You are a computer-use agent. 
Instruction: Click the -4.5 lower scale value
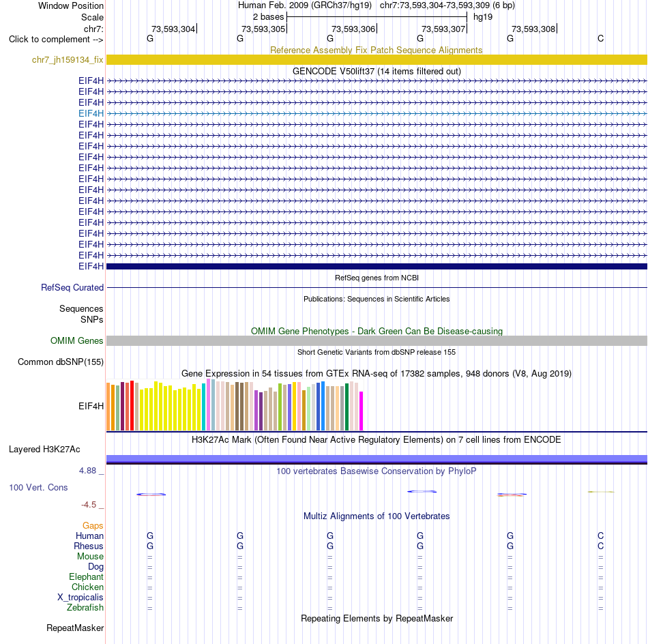tap(89, 505)
